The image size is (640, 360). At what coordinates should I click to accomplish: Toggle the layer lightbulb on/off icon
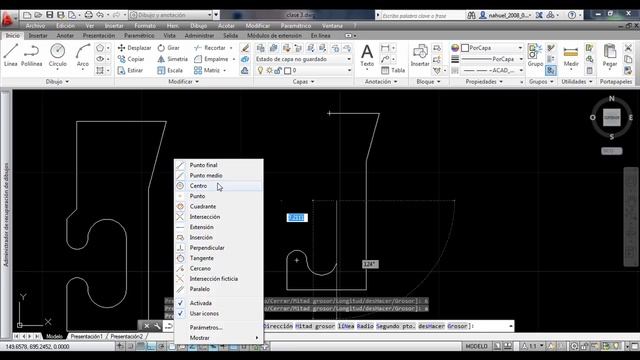[260, 71]
